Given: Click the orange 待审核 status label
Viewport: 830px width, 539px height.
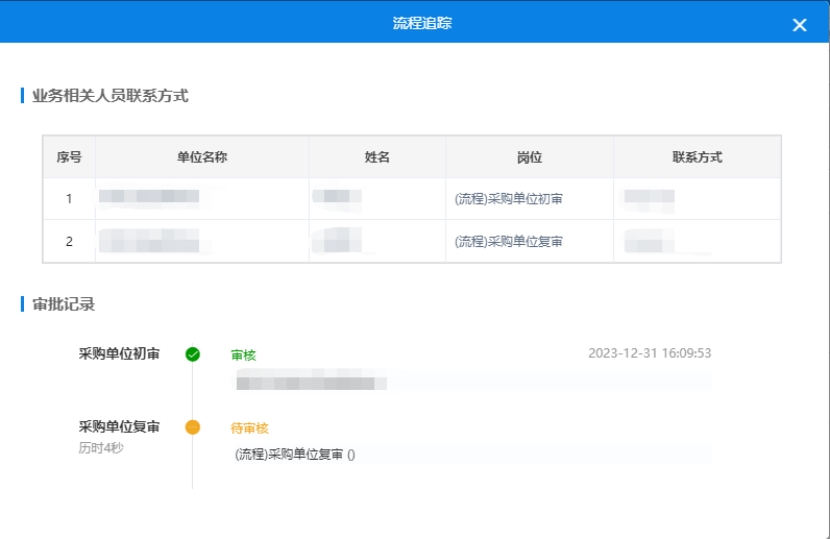Looking at the screenshot, I should (250, 428).
